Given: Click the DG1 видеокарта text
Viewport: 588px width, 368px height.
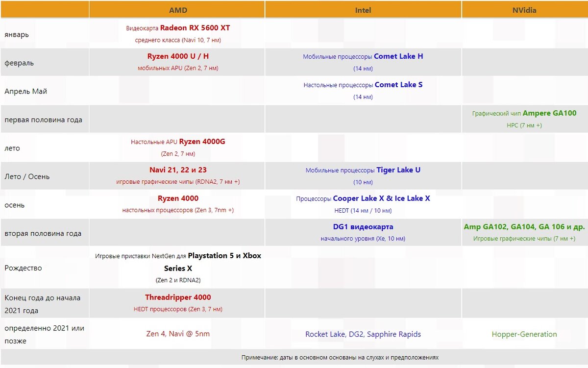Looking at the screenshot, I should point(363,227).
